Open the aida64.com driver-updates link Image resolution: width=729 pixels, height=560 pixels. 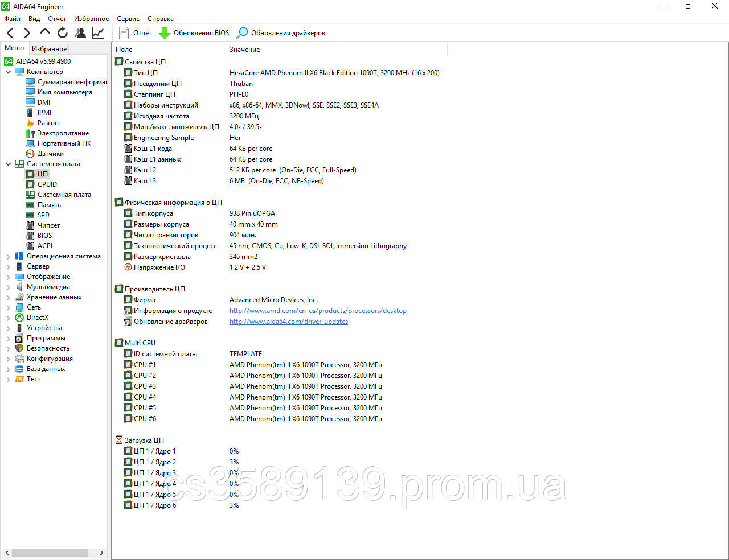click(289, 322)
